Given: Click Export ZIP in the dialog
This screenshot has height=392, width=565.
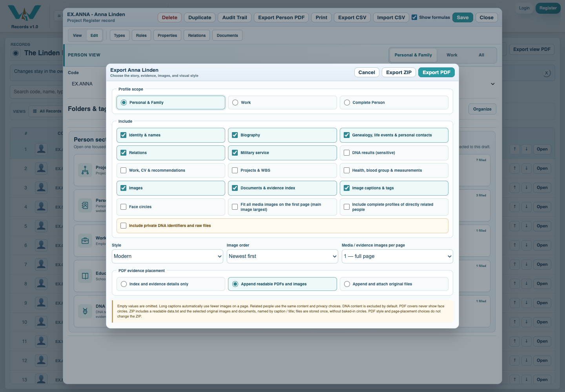Looking at the screenshot, I should point(399,73).
